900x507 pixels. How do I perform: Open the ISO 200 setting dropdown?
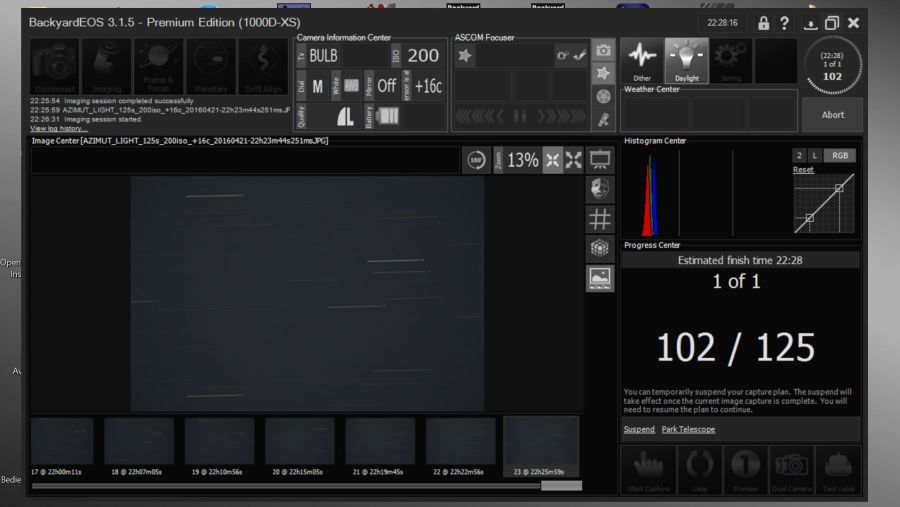click(x=423, y=56)
